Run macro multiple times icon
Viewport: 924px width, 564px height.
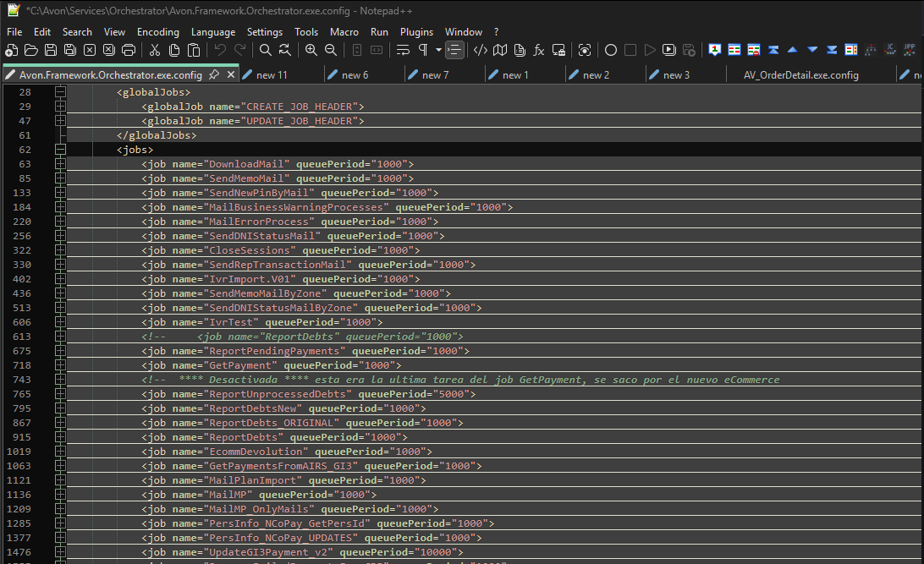pos(668,50)
